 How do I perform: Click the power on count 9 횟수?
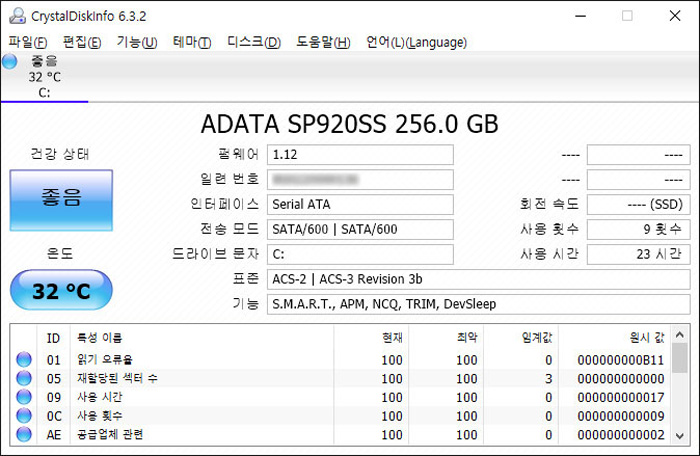(x=638, y=230)
